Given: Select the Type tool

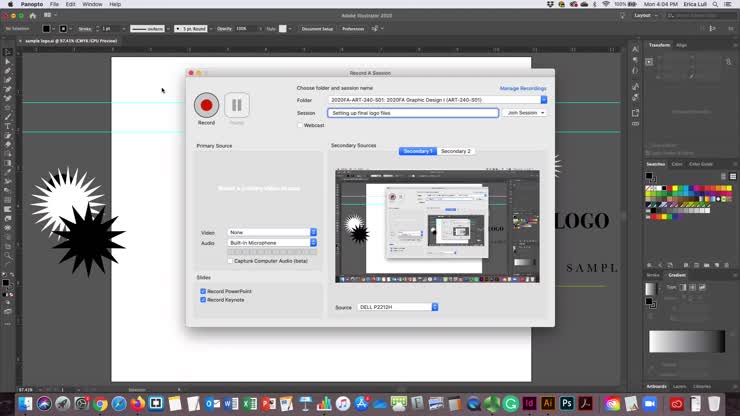Looking at the screenshot, I should (8, 126).
